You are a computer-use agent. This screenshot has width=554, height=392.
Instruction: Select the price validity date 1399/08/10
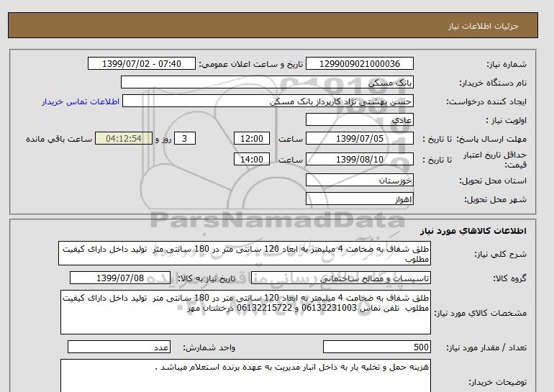[x=368, y=160]
